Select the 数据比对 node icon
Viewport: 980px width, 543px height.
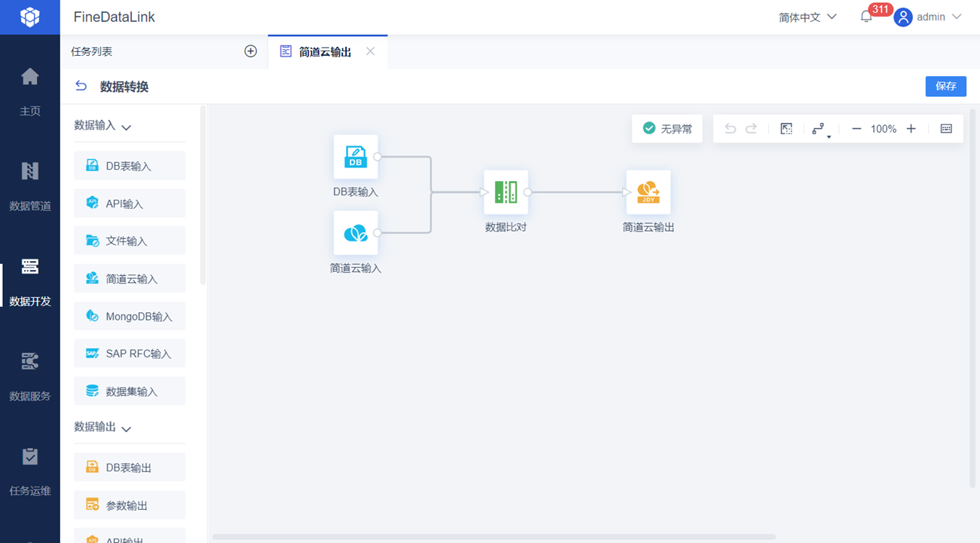tap(506, 192)
